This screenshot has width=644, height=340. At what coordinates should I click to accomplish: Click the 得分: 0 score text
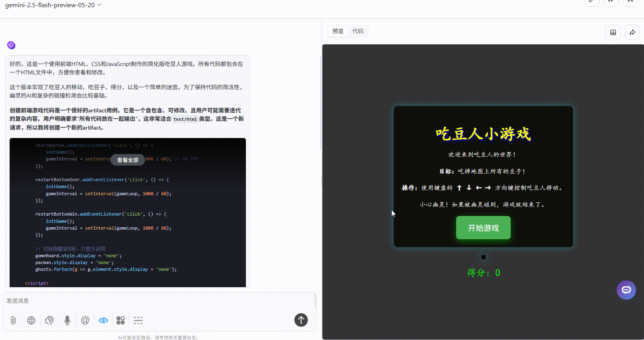click(483, 273)
